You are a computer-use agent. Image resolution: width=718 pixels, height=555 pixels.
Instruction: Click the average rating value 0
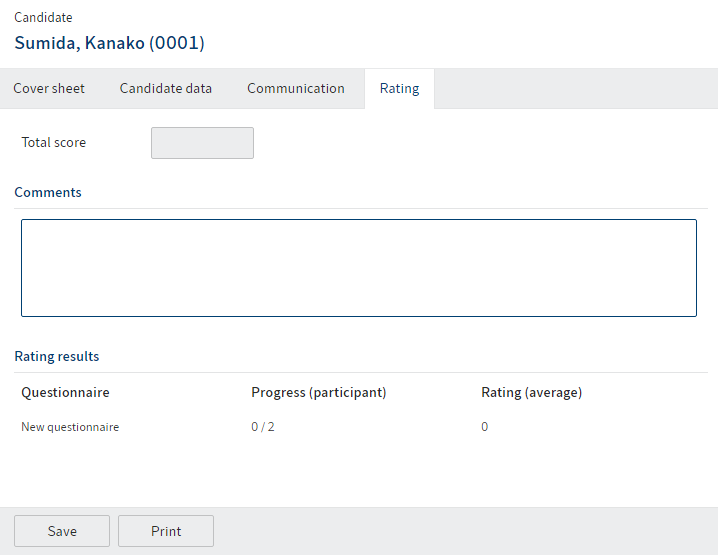[485, 427]
